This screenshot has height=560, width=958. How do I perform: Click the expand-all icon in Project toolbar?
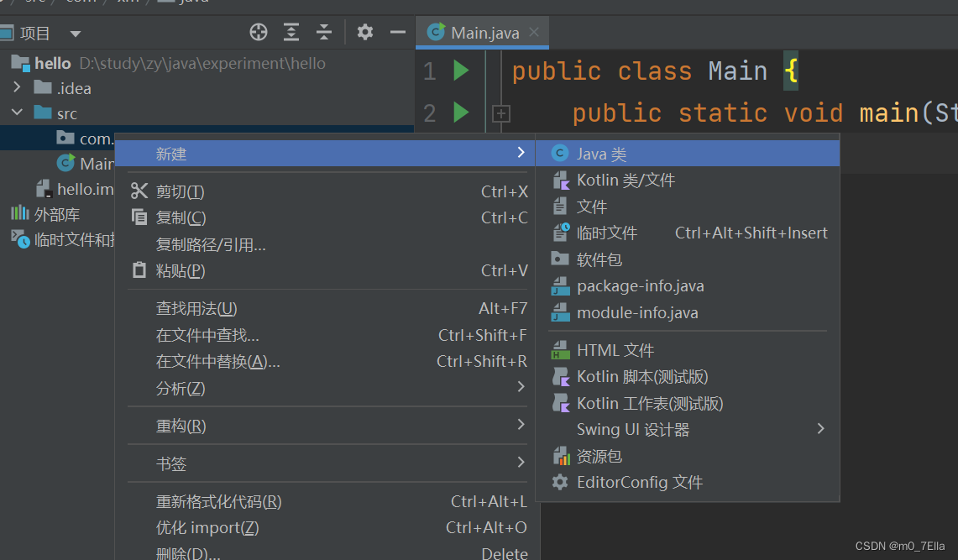pyautogui.click(x=291, y=31)
